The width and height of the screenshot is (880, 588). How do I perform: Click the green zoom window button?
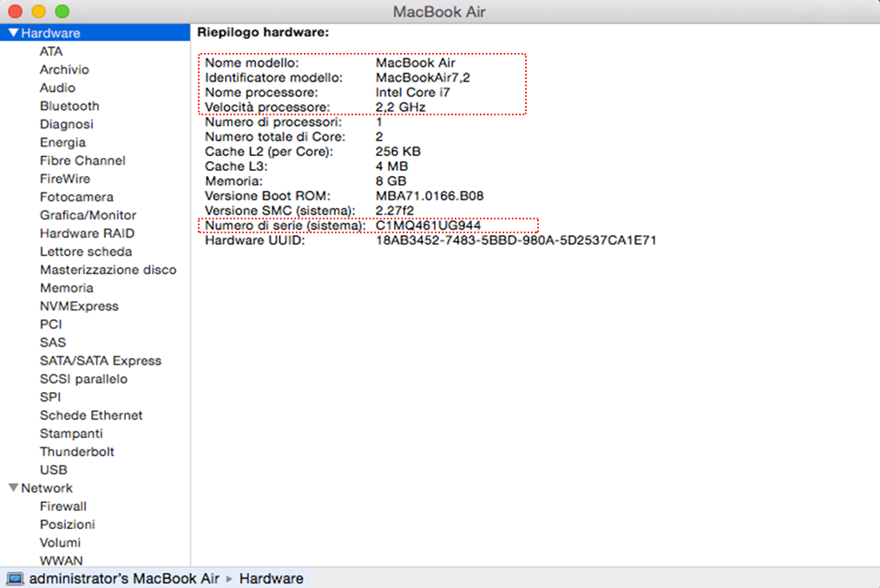62,12
